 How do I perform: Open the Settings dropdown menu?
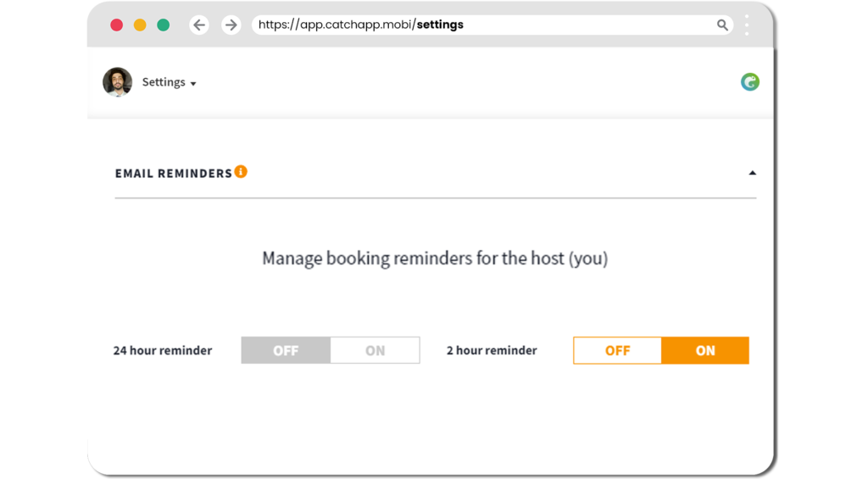tap(169, 82)
